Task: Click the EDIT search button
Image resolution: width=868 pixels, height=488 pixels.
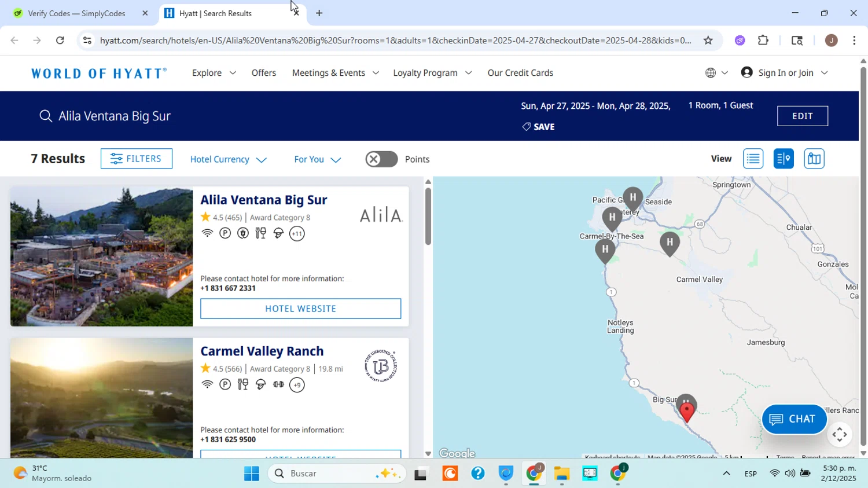Action: coord(802,116)
